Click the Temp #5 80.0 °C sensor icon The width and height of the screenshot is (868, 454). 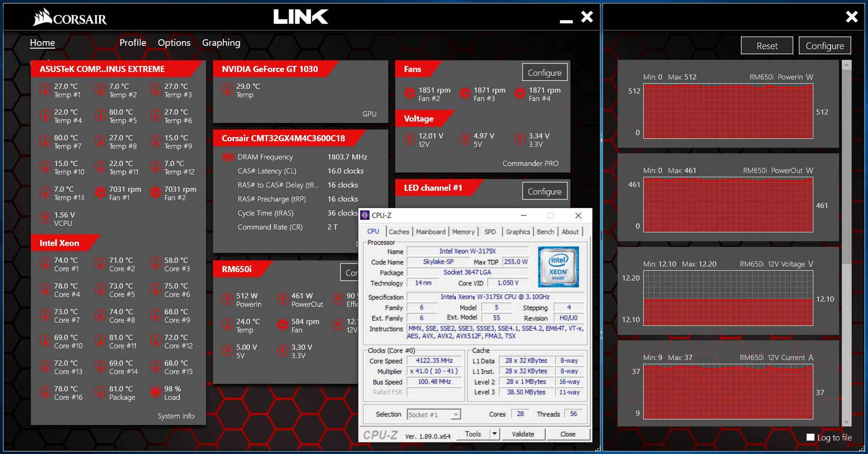100,115
